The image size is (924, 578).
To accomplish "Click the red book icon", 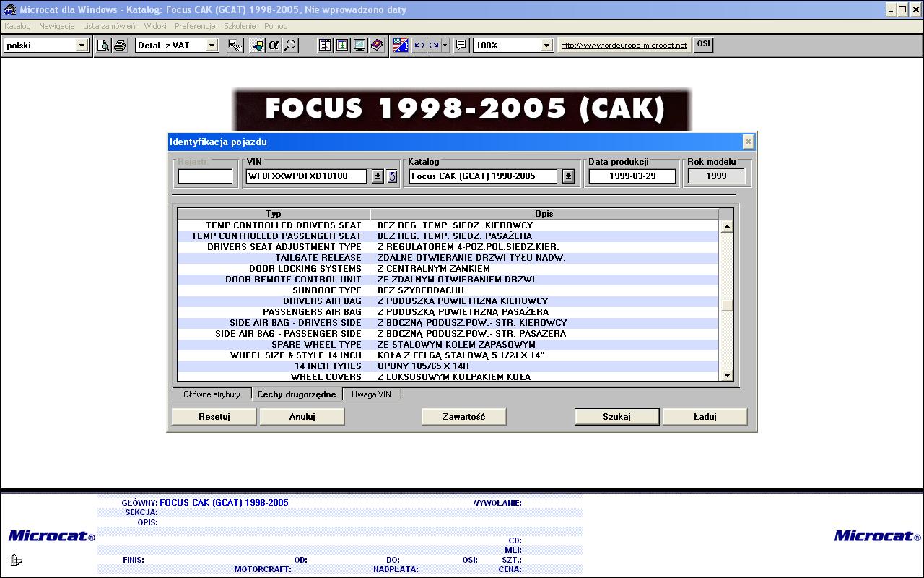I will click(x=377, y=45).
